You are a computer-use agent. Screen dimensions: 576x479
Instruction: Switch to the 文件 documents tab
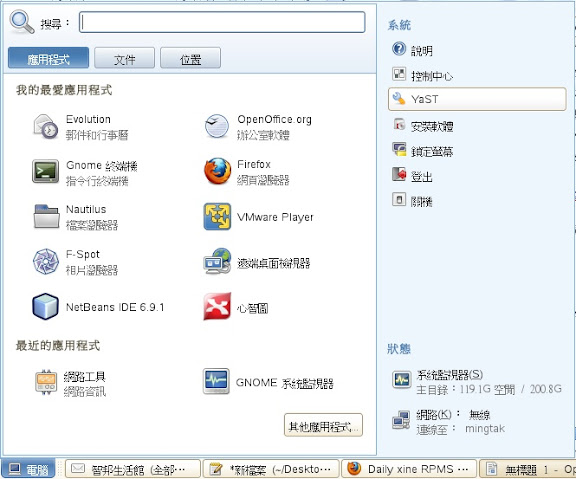pos(125,58)
